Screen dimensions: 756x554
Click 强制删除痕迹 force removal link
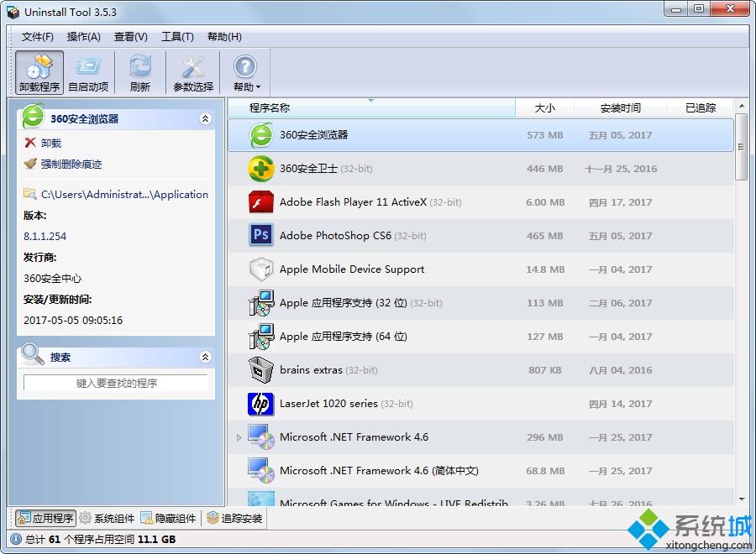[x=71, y=164]
